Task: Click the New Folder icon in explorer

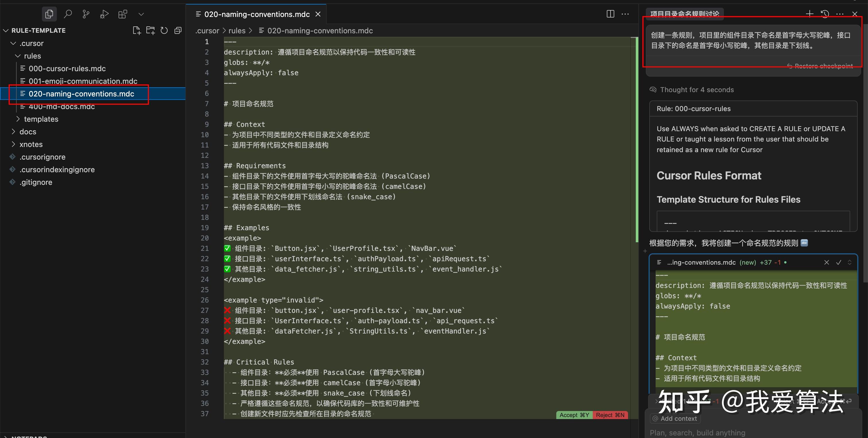Action: click(150, 31)
